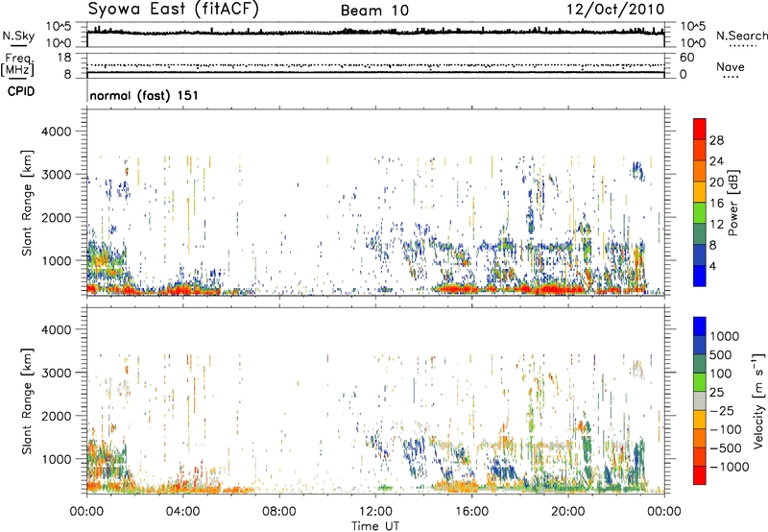
Task: Click the blue bottom of the power colorbar
Action: tap(700, 277)
